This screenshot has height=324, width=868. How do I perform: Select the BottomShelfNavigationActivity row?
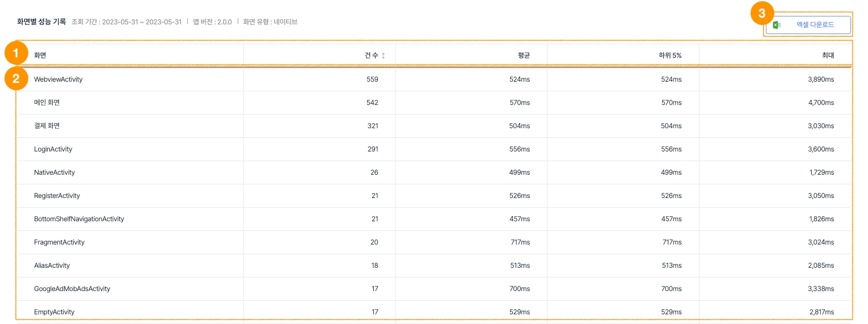click(79, 219)
